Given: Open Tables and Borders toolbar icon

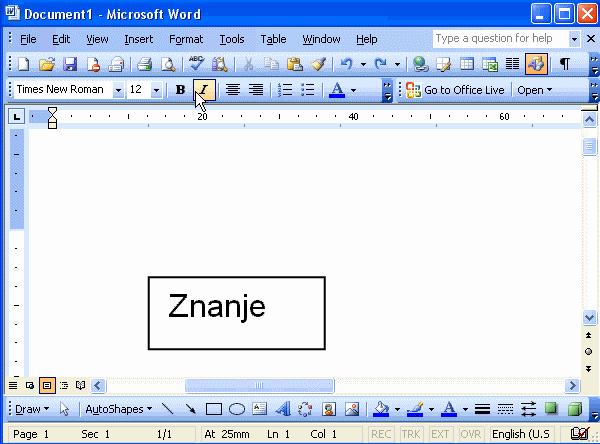Looking at the screenshot, I should tap(444, 64).
